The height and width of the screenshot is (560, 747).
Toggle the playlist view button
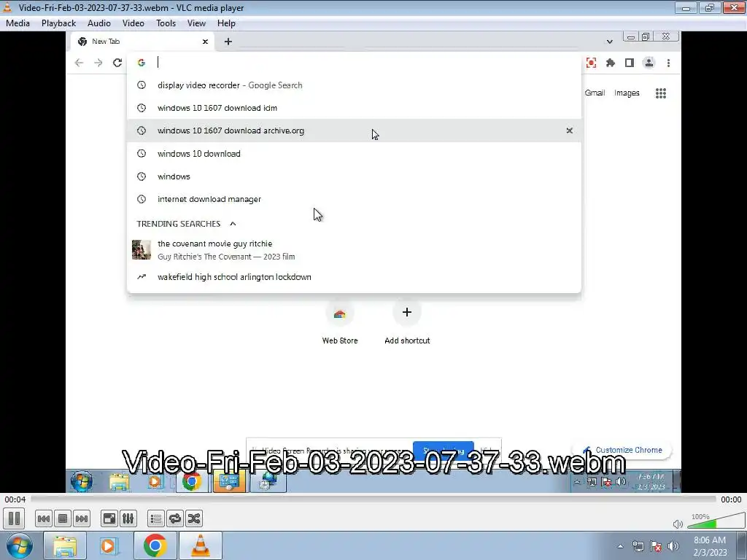point(156,518)
